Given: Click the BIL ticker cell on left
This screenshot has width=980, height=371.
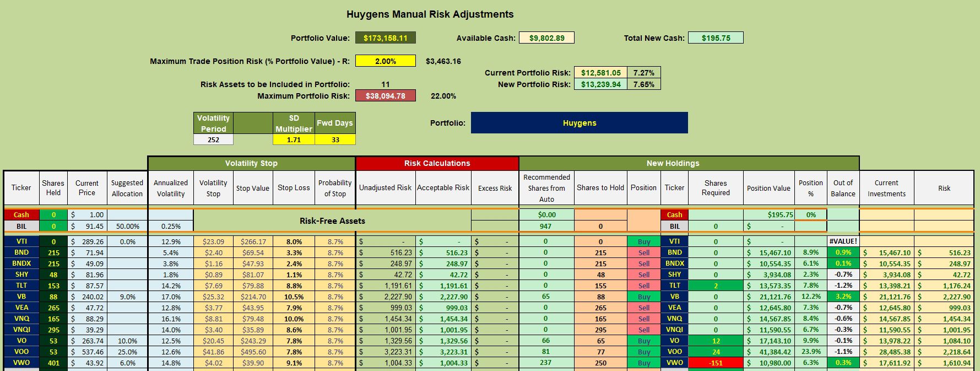Looking at the screenshot, I should pos(21,226).
